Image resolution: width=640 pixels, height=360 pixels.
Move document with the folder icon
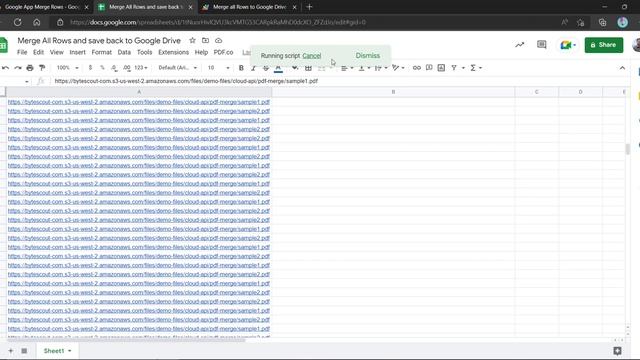pos(205,40)
